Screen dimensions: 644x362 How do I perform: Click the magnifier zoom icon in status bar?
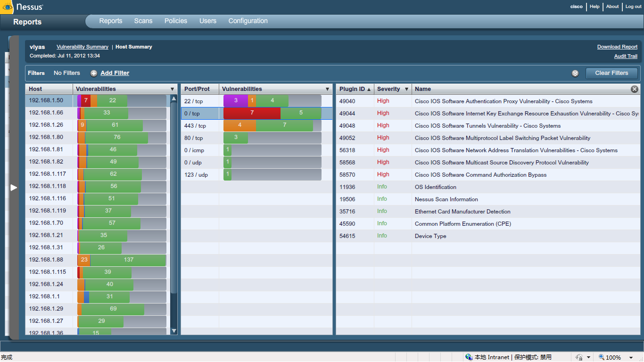tap(601, 357)
